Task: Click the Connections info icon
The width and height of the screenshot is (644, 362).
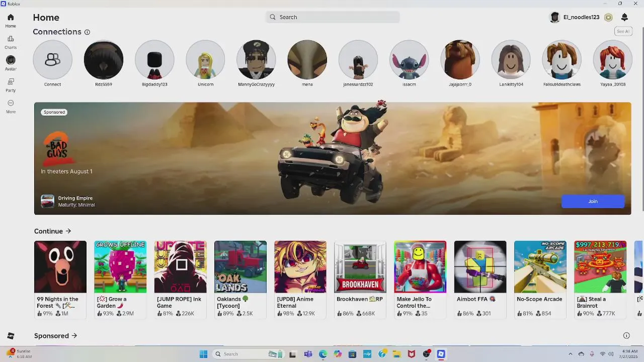Action: [87, 32]
